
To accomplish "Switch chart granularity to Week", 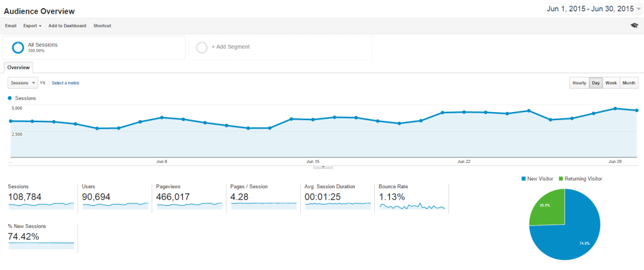I will click(x=611, y=83).
